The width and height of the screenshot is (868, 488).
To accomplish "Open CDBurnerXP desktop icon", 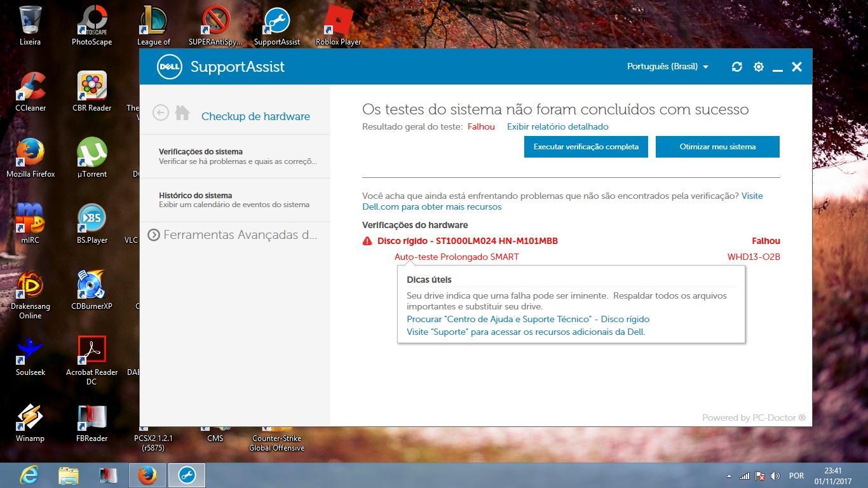I will tap(92, 290).
